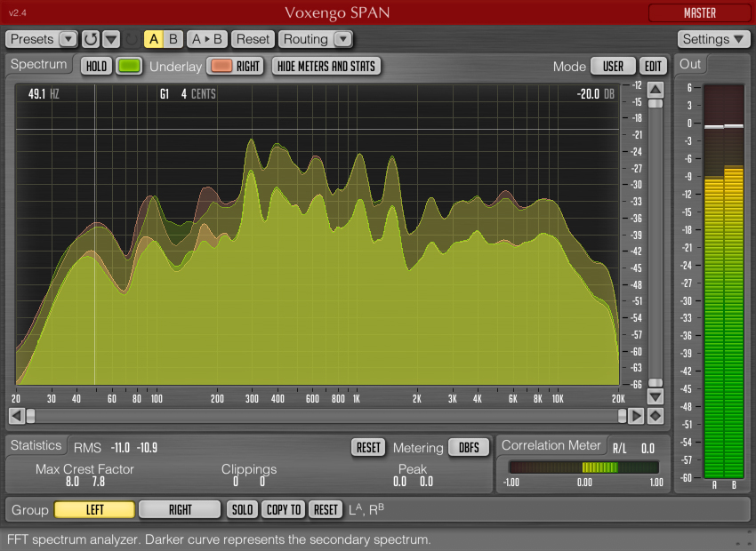
Task: Click the 'Max Crest Factor' label
Action: pyautogui.click(x=84, y=469)
